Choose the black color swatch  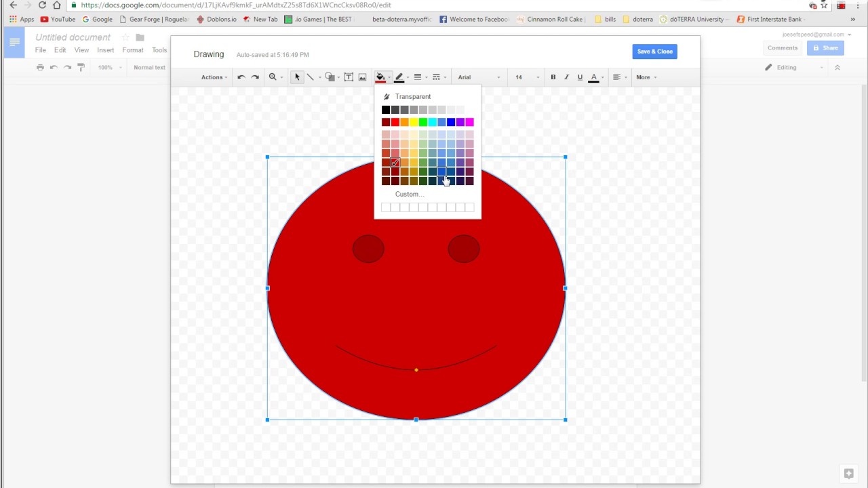tap(386, 110)
